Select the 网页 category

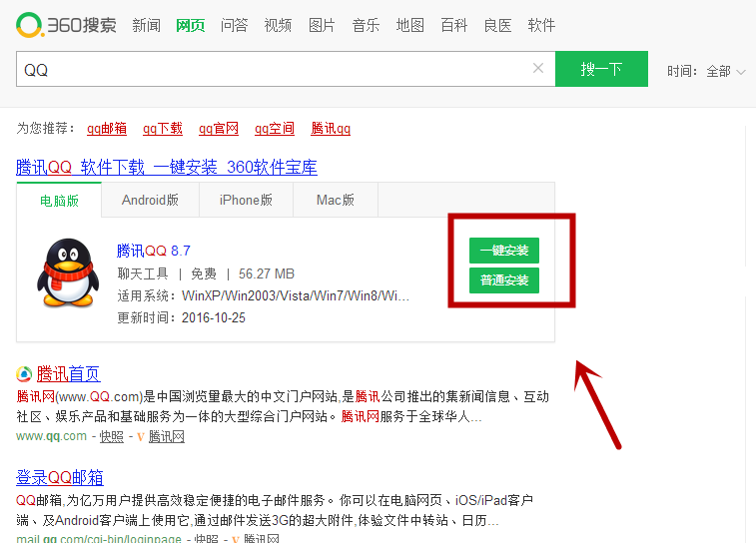(191, 25)
